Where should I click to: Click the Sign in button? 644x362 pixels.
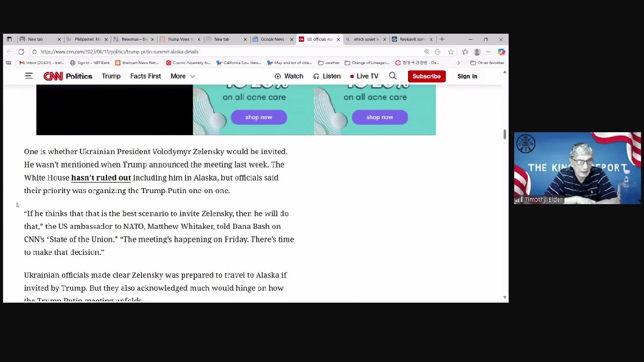[x=467, y=76]
